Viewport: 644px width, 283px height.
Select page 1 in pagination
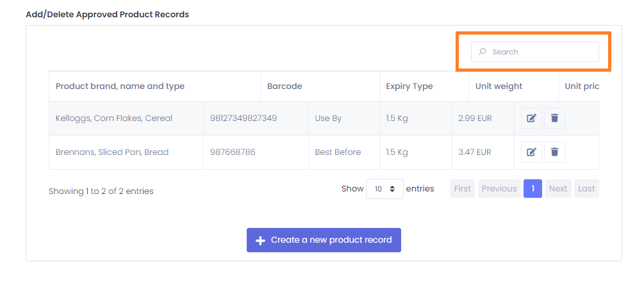click(x=533, y=189)
